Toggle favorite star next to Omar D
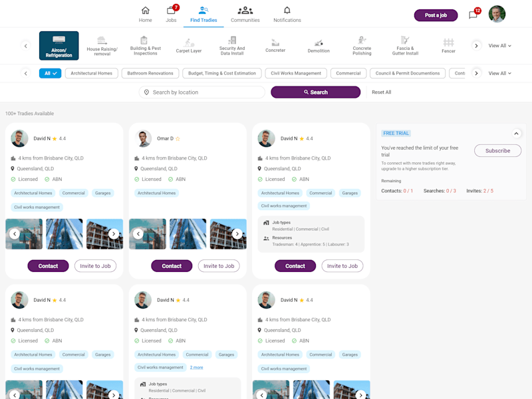532x399 pixels. (178, 139)
